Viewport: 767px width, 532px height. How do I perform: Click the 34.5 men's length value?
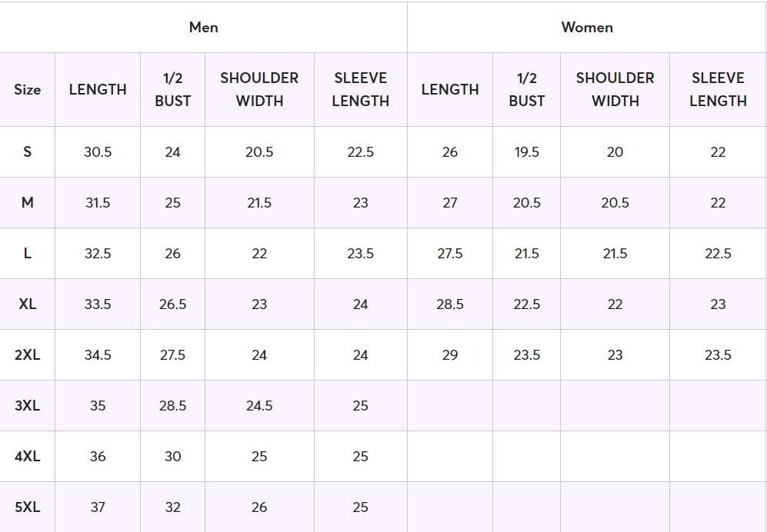click(98, 355)
